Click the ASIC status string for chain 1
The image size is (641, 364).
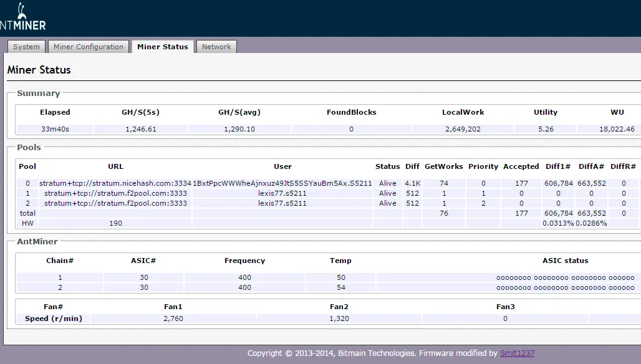pyautogui.click(x=566, y=278)
